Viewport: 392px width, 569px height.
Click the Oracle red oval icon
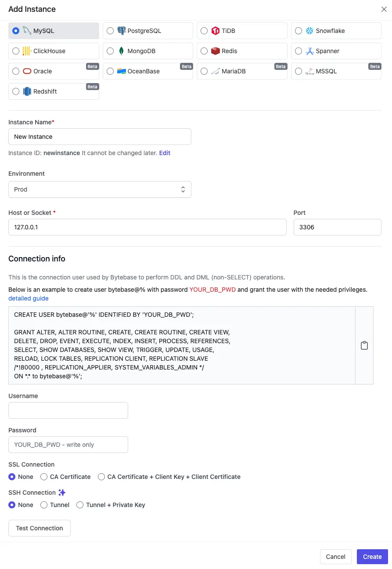(x=27, y=71)
